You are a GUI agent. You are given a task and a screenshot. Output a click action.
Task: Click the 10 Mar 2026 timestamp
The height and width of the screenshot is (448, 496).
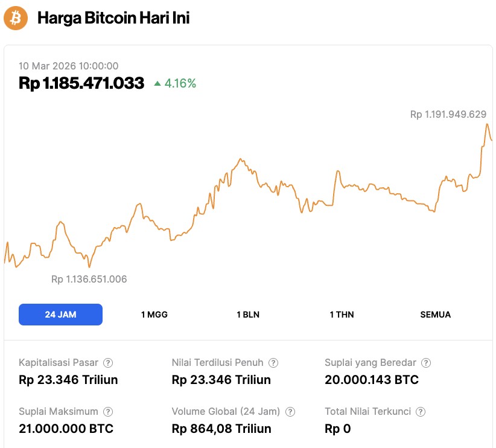68,66
